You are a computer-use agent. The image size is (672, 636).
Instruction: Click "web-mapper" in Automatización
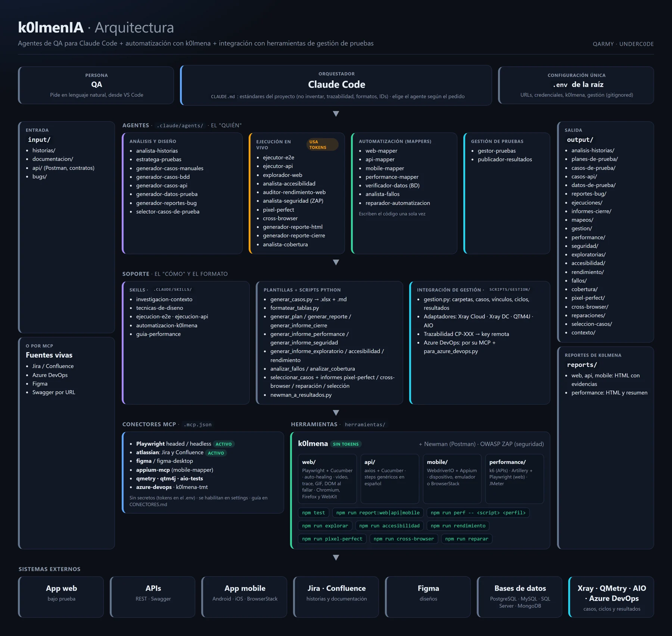coord(381,151)
